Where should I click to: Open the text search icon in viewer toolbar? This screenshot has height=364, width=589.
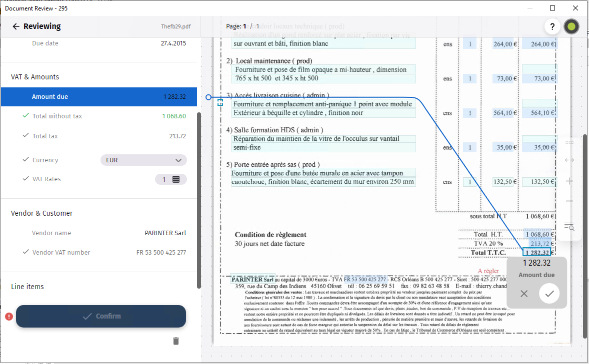(x=569, y=226)
